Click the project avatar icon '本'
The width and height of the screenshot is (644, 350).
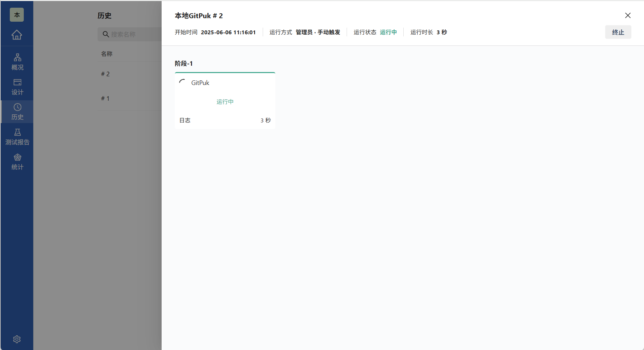pyautogui.click(x=17, y=15)
